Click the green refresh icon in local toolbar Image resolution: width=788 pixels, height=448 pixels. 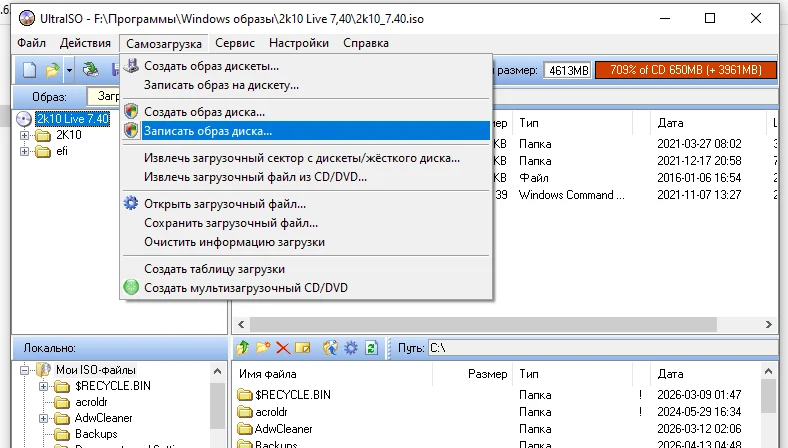click(x=371, y=348)
